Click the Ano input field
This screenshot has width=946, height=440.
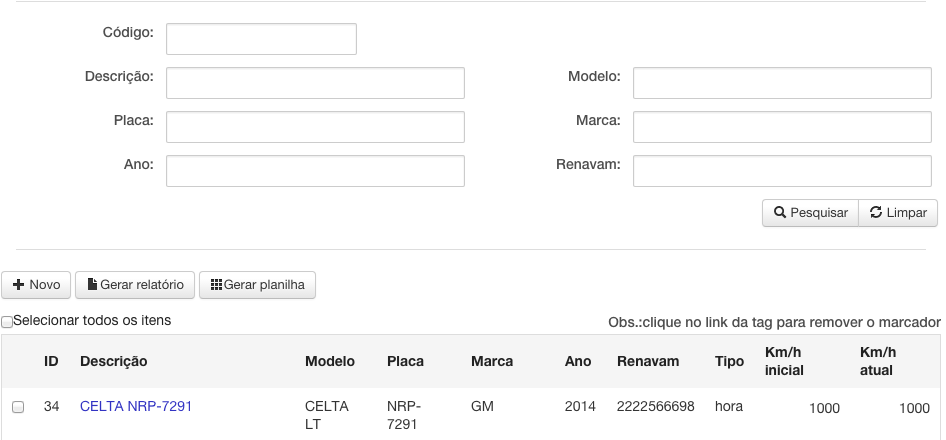tap(315, 171)
